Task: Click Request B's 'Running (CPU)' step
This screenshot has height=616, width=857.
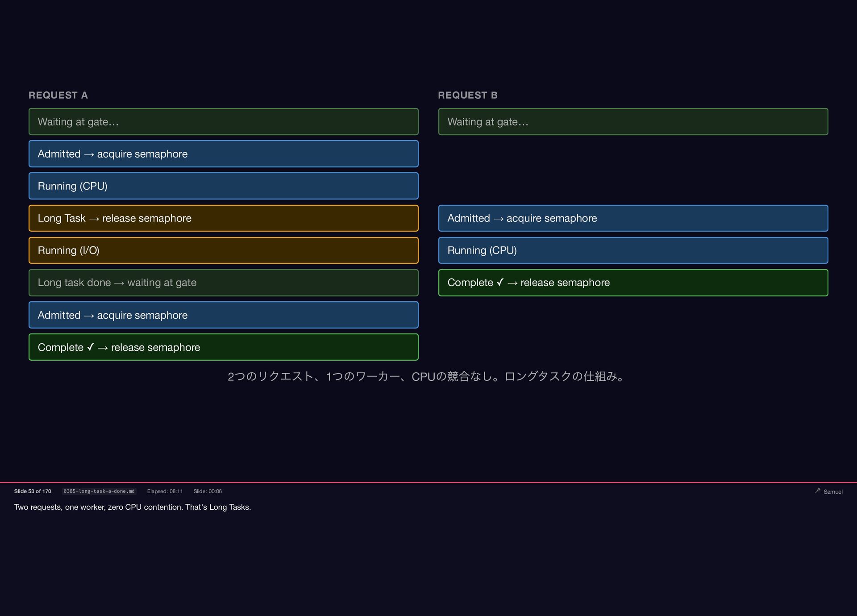Action: coord(633,250)
